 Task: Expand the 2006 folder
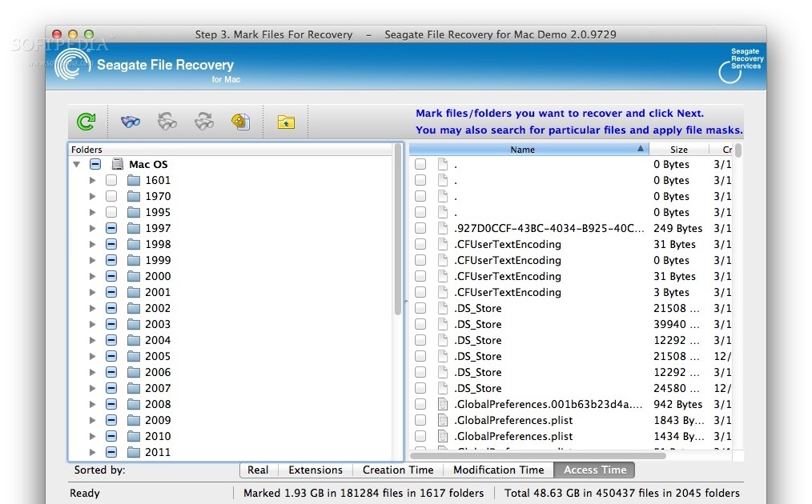pyautogui.click(x=92, y=372)
